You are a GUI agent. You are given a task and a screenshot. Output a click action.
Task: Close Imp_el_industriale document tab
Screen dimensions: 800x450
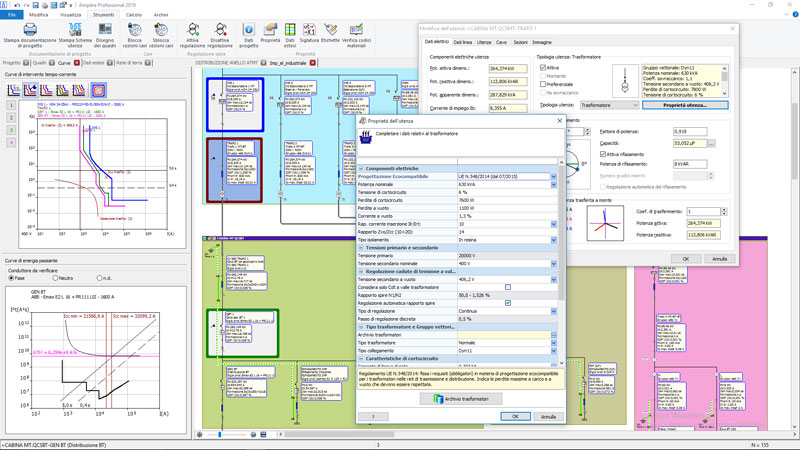pos(313,63)
